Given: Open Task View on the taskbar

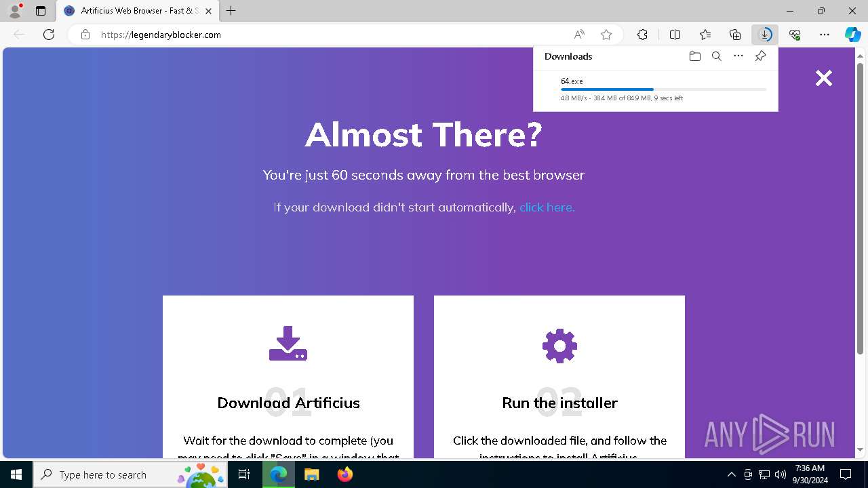Looking at the screenshot, I should coord(245,474).
